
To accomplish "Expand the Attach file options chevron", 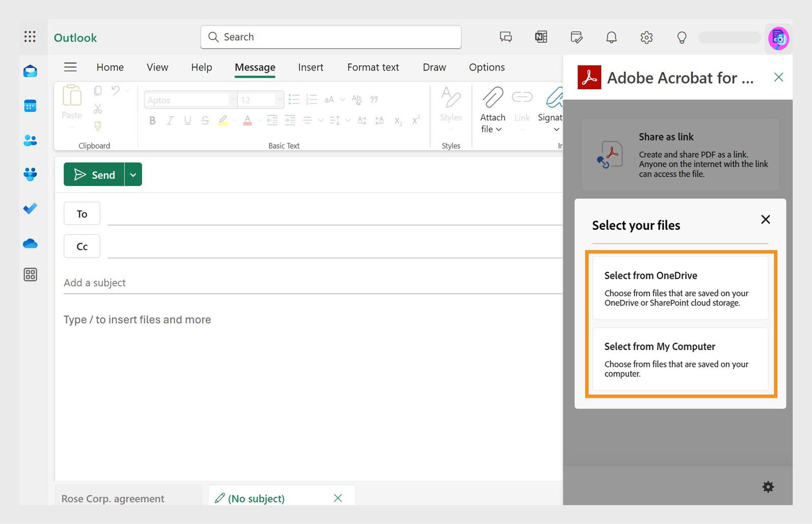I will [x=499, y=129].
